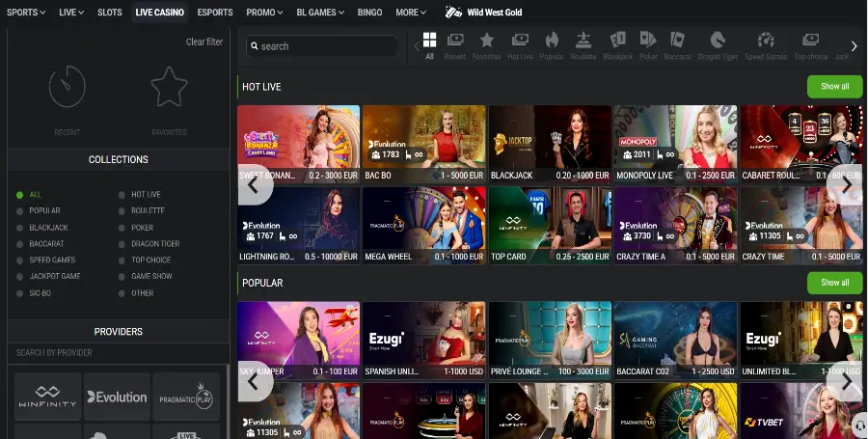This screenshot has width=868, height=439.
Task: Filter by Evolution provider logo
Action: 117,397
